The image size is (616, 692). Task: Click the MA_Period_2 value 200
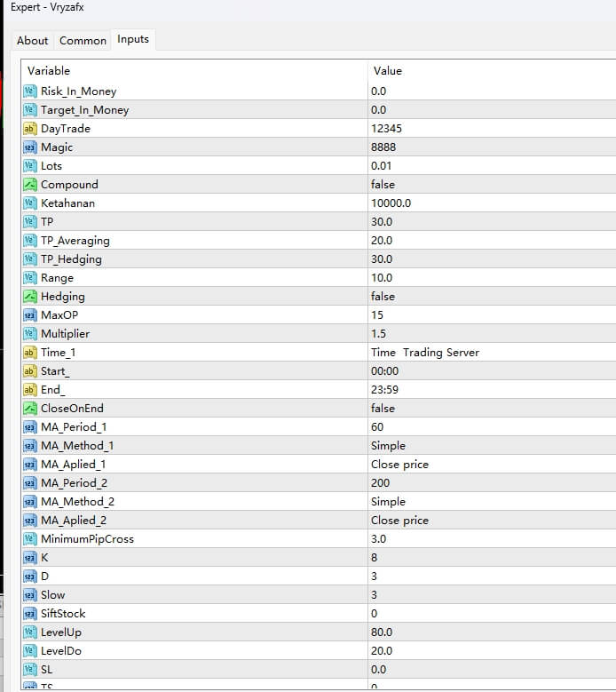pyautogui.click(x=380, y=483)
